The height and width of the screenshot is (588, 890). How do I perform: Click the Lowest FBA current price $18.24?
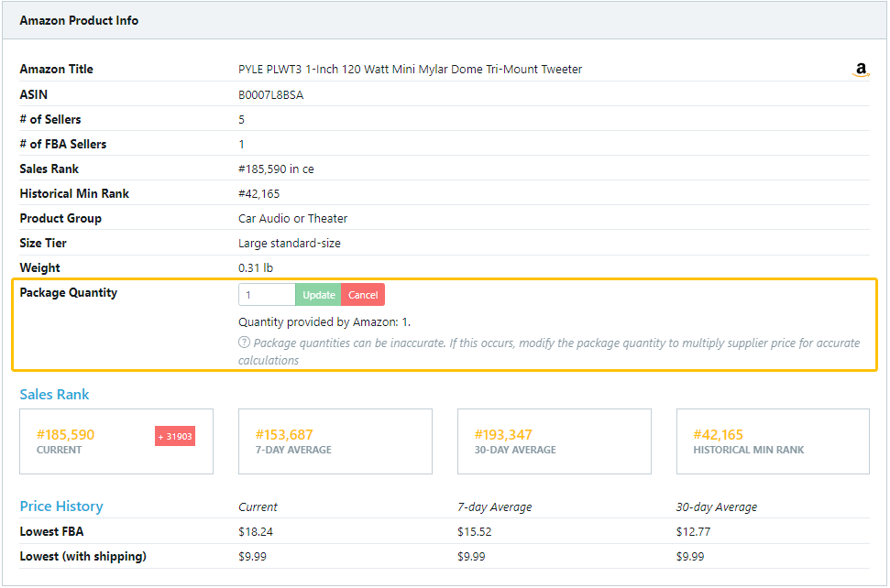[256, 532]
